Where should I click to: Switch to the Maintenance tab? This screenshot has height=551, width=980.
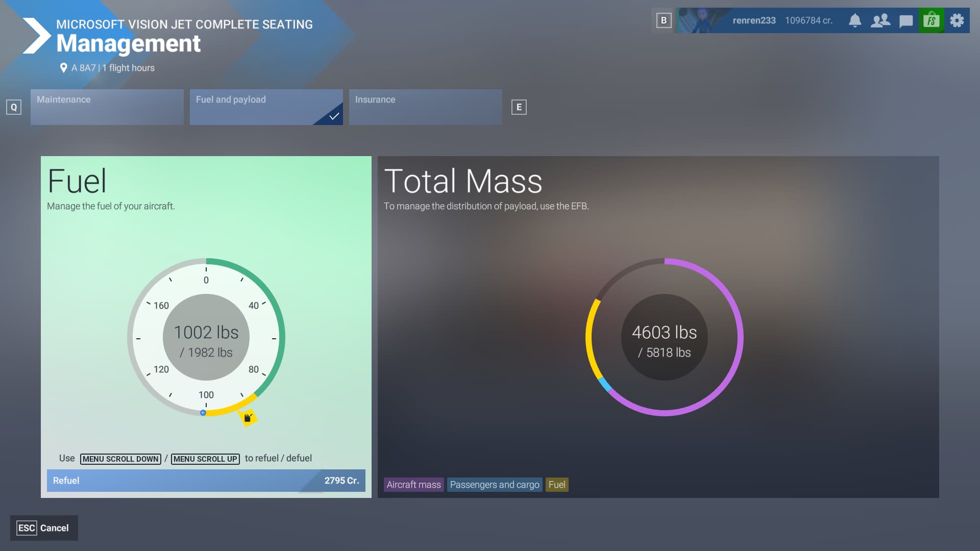[107, 107]
